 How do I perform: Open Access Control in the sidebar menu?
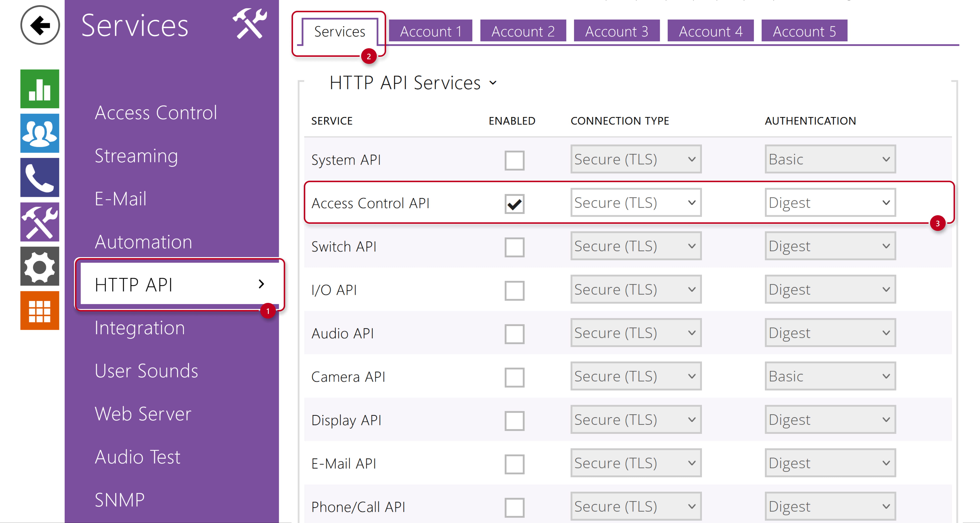click(156, 112)
